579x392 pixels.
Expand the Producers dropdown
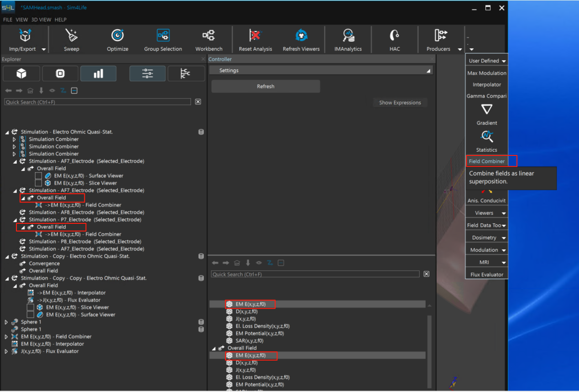tap(460, 49)
